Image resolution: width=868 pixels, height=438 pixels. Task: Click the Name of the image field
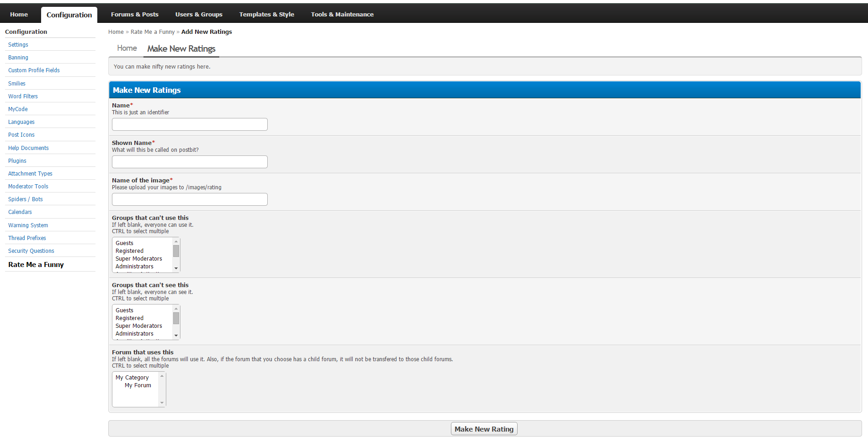point(190,199)
